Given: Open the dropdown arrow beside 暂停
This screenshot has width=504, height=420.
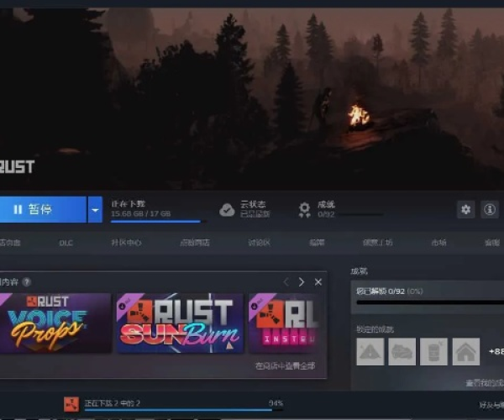Looking at the screenshot, I should click(x=95, y=209).
